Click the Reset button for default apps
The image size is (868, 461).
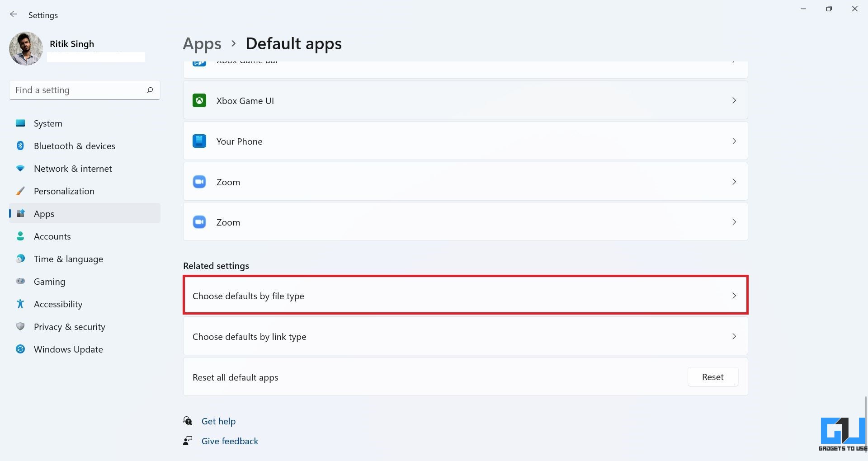(x=713, y=377)
